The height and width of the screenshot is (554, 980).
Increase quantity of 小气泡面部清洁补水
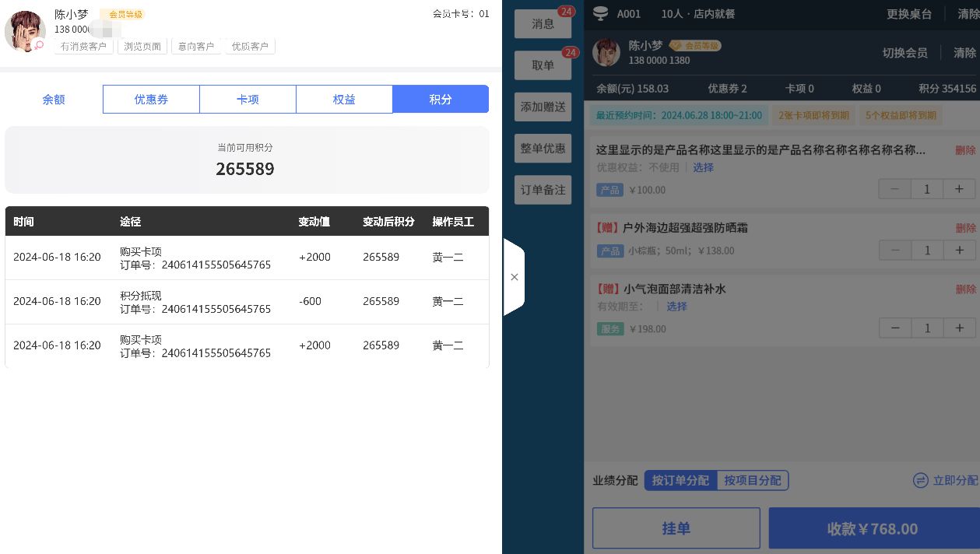(x=959, y=328)
